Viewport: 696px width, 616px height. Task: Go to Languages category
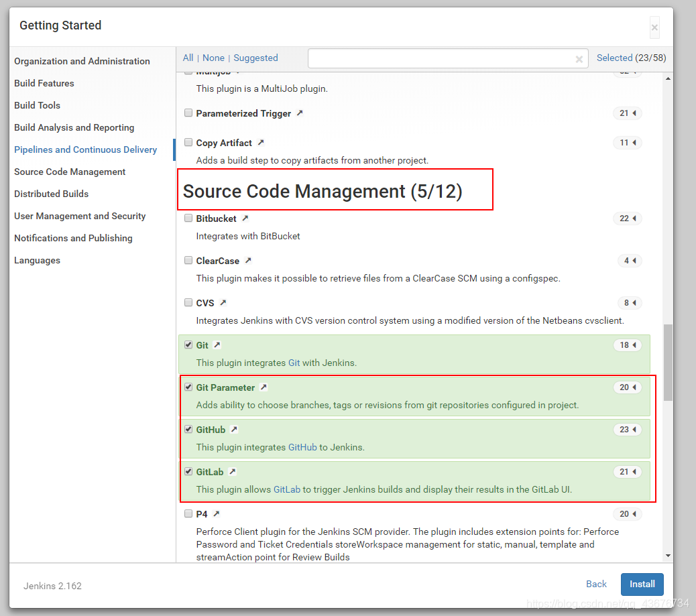click(x=38, y=261)
